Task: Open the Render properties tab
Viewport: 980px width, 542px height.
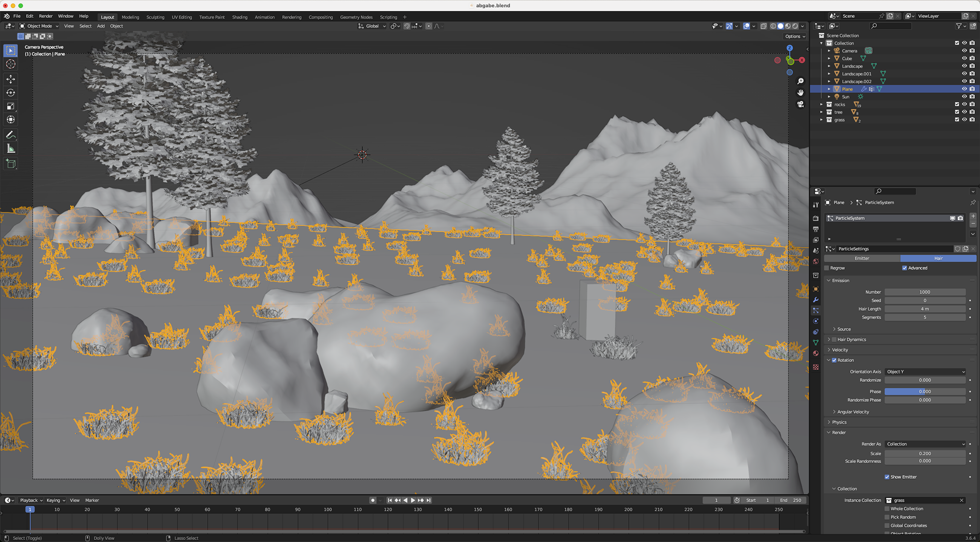Action: click(x=816, y=218)
